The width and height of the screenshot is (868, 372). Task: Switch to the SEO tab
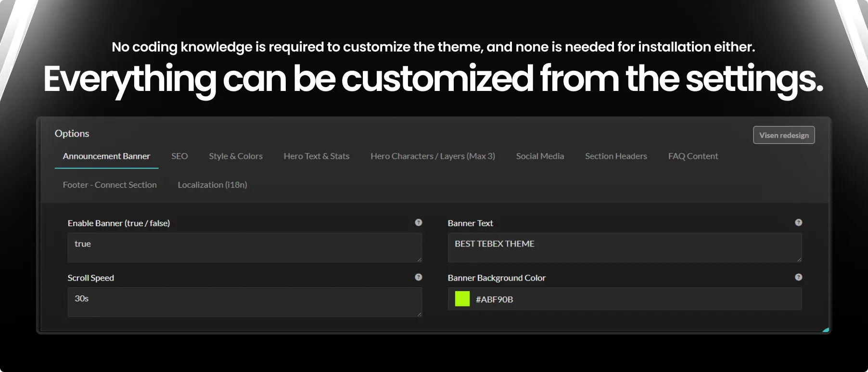179,156
